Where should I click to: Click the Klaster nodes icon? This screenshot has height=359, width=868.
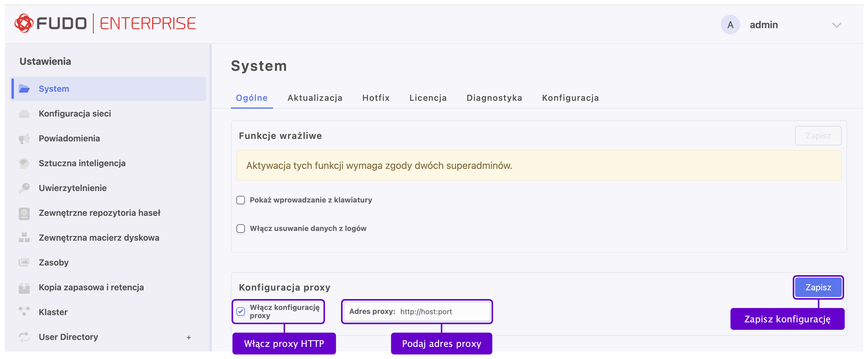(x=24, y=312)
